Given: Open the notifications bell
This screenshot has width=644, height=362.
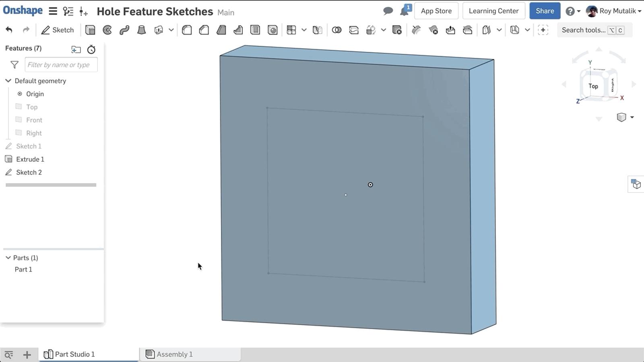Looking at the screenshot, I should click(405, 11).
